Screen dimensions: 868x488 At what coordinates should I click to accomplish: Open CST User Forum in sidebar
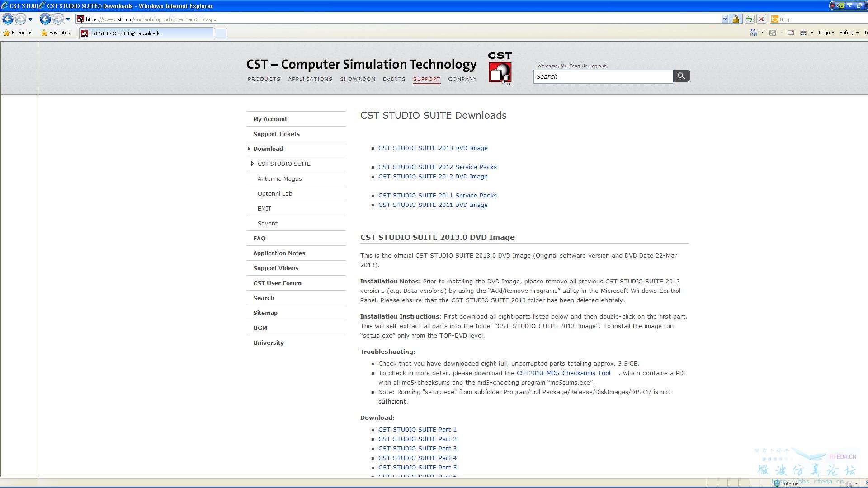pyautogui.click(x=277, y=283)
